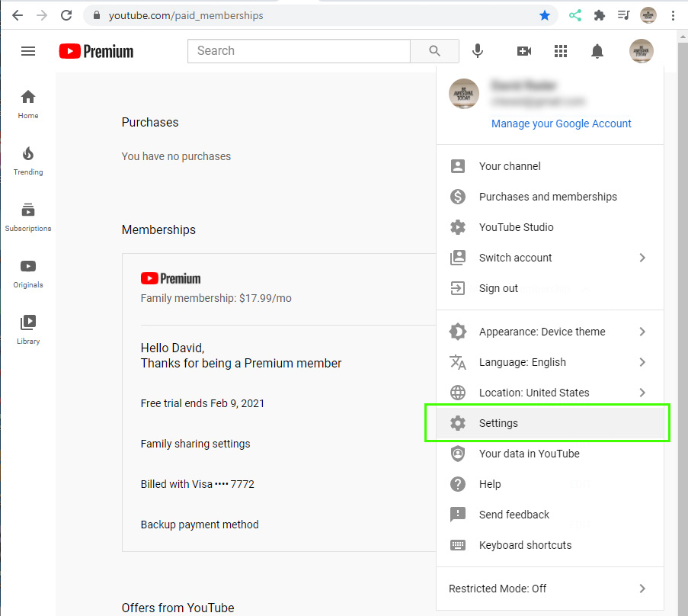The image size is (688, 616).
Task: Open the Chrome three-dot menu
Action: click(x=673, y=16)
